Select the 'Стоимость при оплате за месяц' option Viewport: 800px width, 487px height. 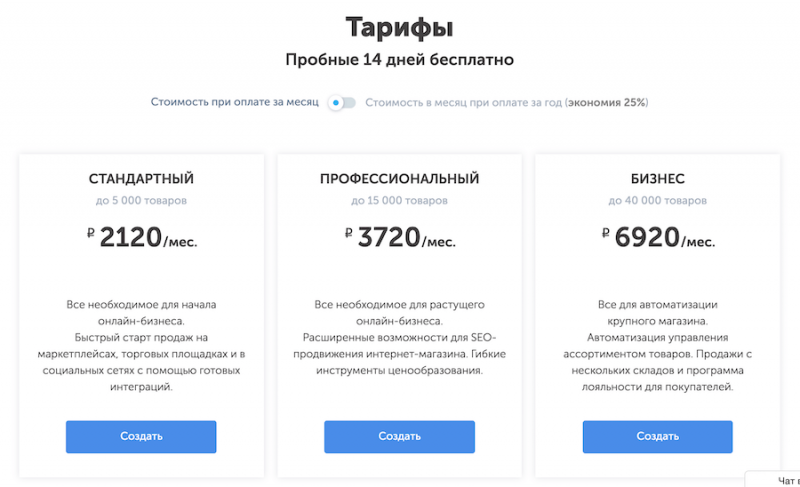[x=234, y=102]
